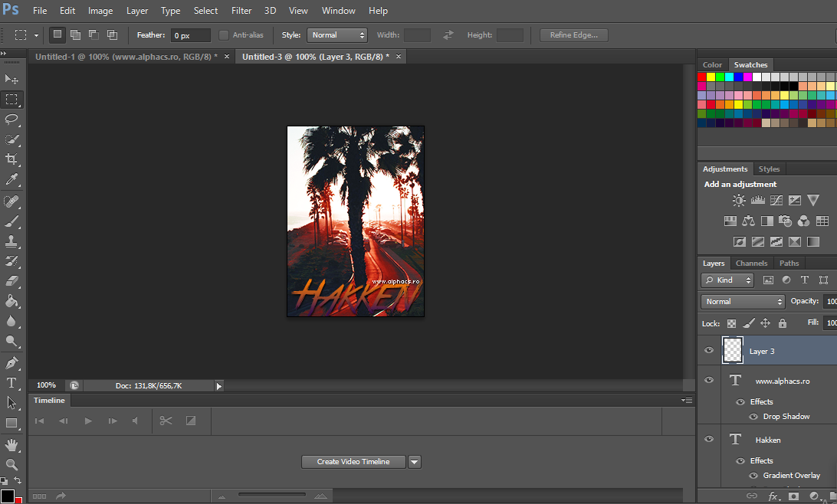
Task: Pick the Eyedropper tool
Action: pos(11,179)
